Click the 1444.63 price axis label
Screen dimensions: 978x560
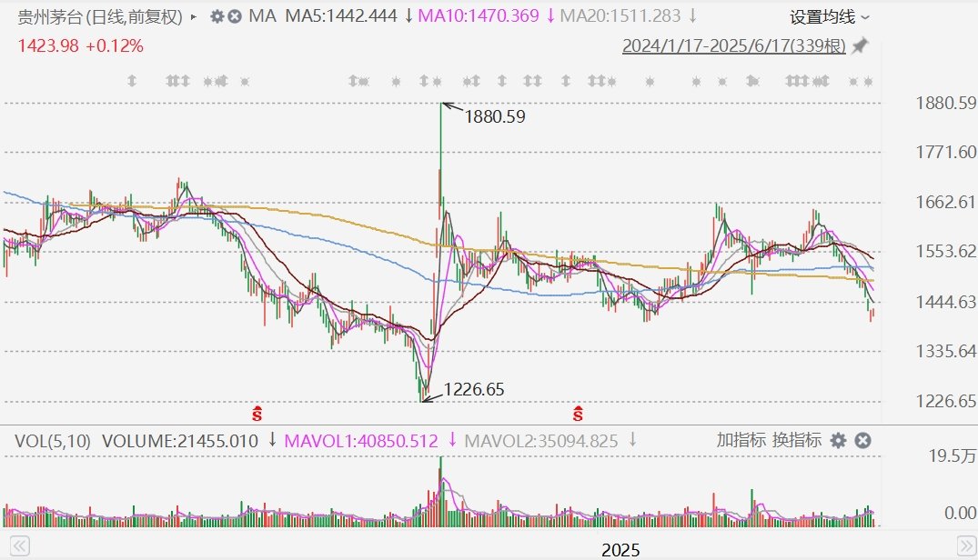[945, 302]
